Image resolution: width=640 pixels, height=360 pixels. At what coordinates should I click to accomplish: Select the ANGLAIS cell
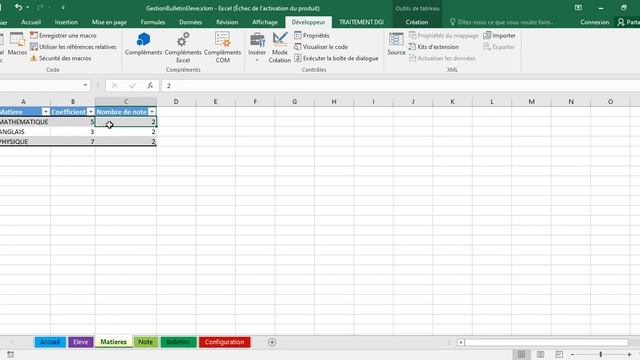coord(25,131)
